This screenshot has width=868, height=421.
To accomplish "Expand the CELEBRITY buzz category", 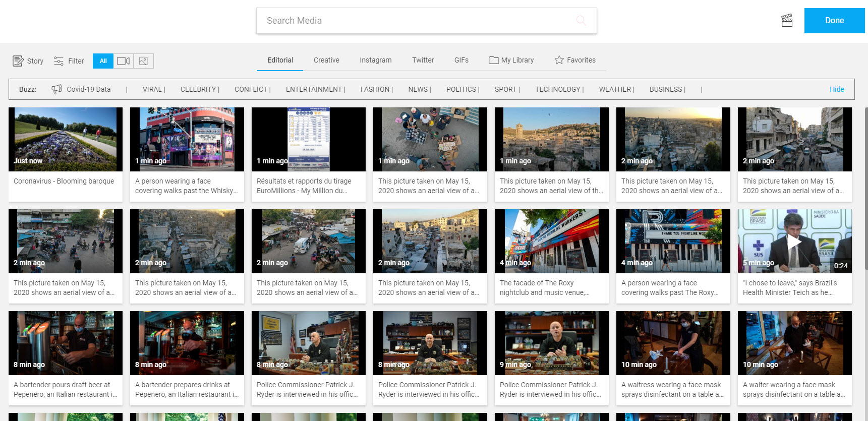I will [x=199, y=89].
